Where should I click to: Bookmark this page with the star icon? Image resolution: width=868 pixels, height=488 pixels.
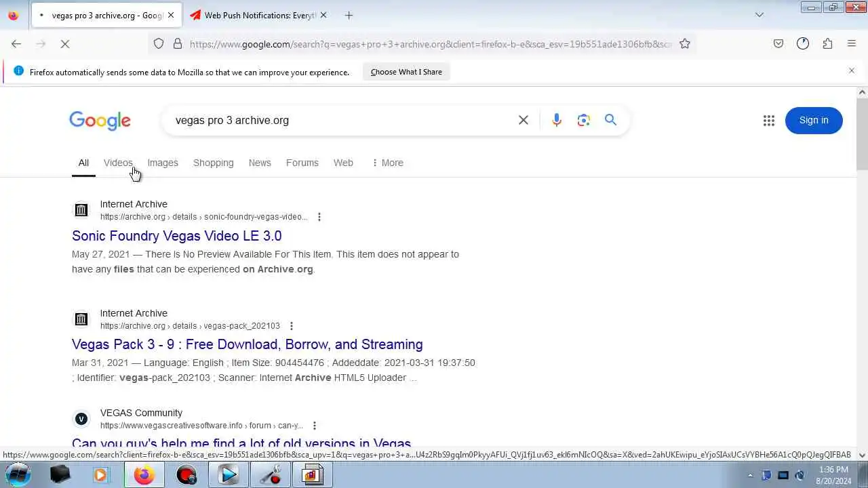point(685,44)
